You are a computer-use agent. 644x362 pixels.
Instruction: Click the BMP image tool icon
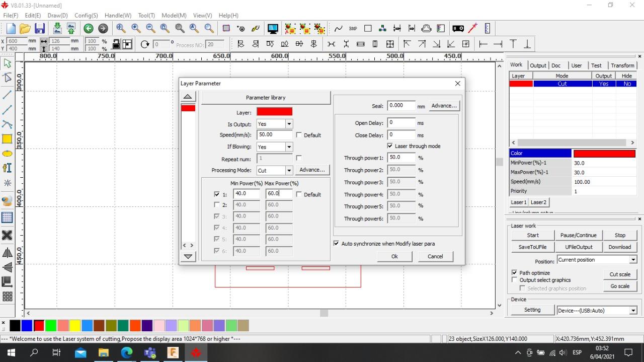click(353, 29)
